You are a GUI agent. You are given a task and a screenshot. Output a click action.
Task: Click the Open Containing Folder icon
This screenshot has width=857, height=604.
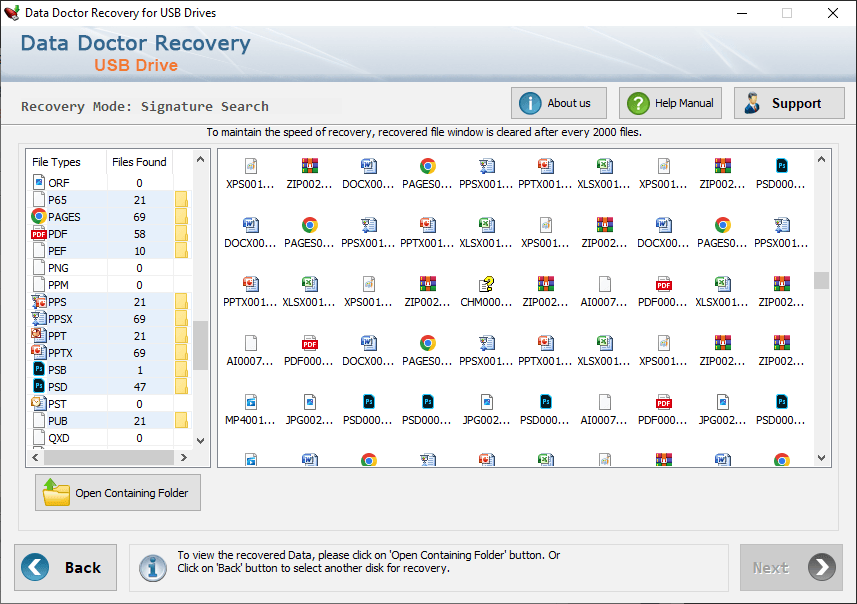[56, 492]
